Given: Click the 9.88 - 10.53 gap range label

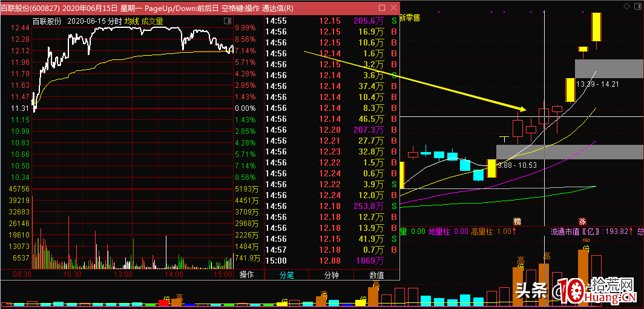Looking at the screenshot, I should point(517,165).
